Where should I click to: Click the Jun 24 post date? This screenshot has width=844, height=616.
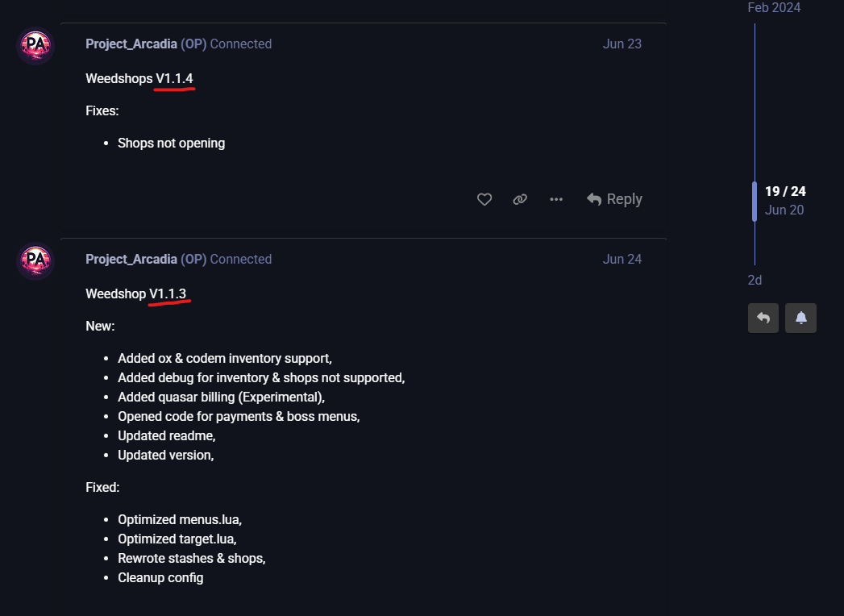click(x=622, y=259)
